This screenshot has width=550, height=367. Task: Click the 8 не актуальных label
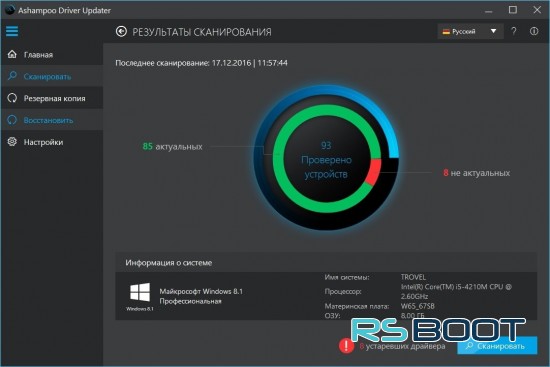tap(476, 173)
